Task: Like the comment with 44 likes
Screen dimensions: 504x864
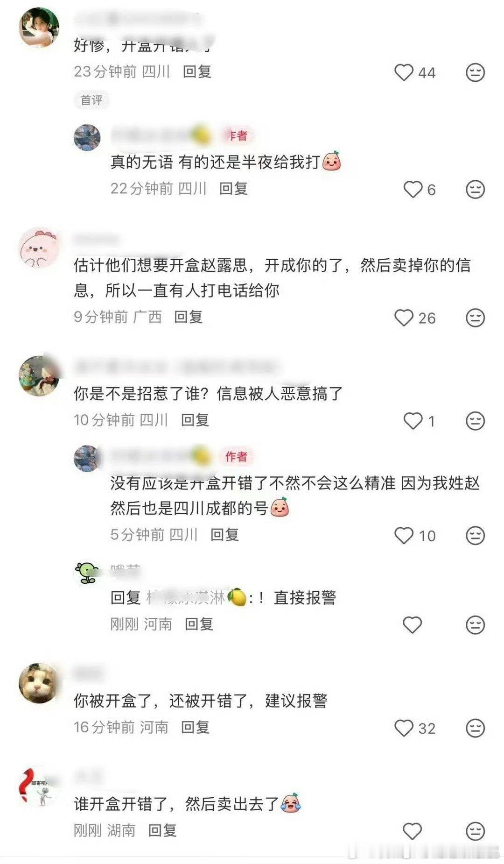Action: pyautogui.click(x=404, y=72)
